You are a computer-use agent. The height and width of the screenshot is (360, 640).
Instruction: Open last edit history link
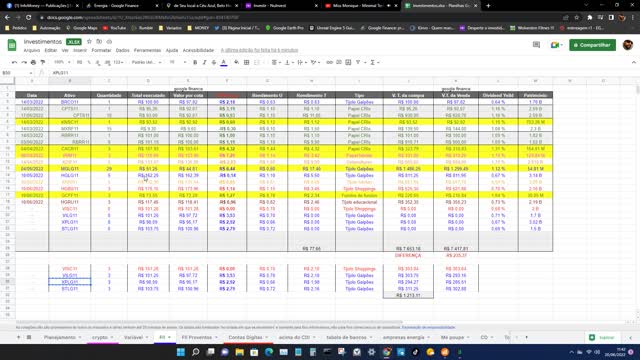[260, 50]
